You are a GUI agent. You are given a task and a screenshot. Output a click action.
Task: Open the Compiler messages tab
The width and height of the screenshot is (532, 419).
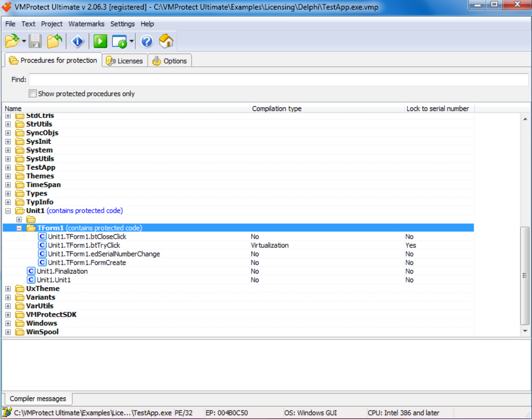(38, 399)
